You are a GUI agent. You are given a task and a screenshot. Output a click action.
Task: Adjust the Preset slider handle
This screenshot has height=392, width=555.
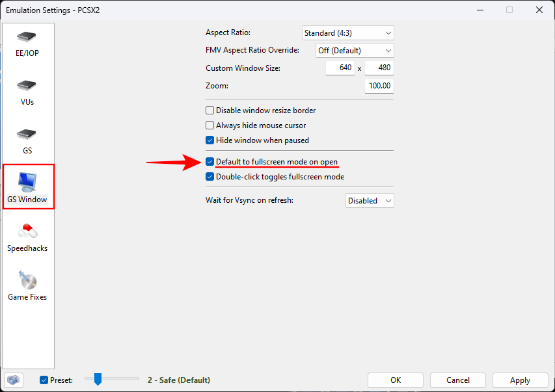click(98, 379)
